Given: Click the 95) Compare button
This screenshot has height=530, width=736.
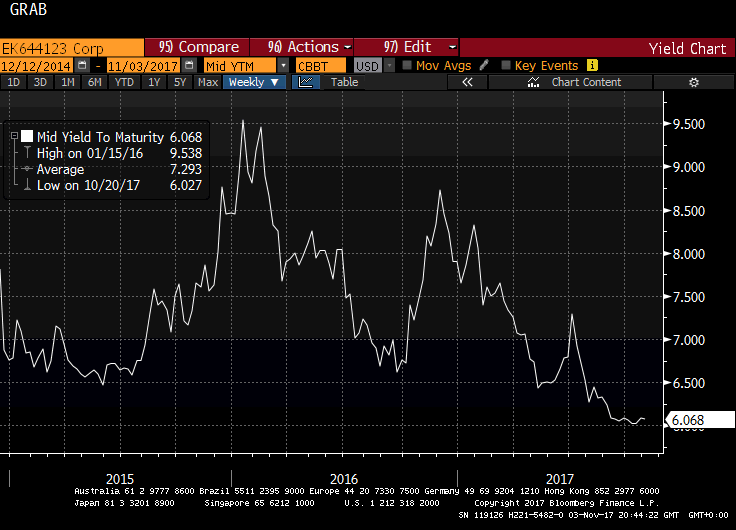Looking at the screenshot, I should click(197, 47).
